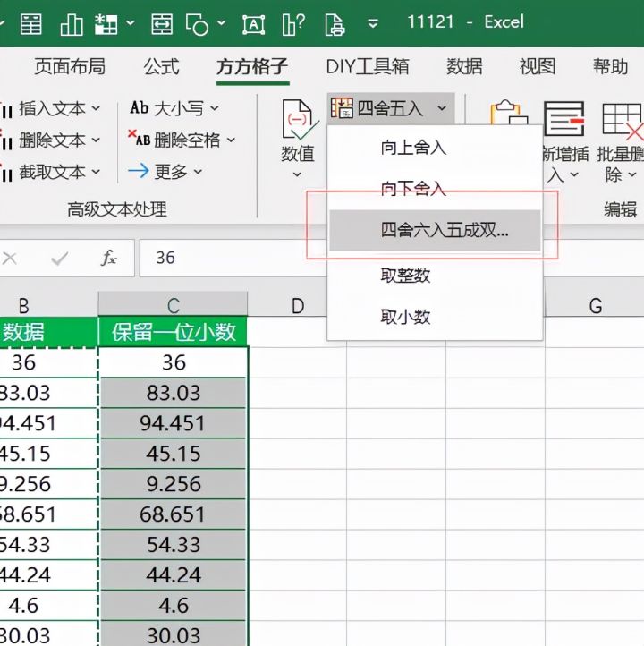Switch to the 公式 tab

click(x=161, y=67)
